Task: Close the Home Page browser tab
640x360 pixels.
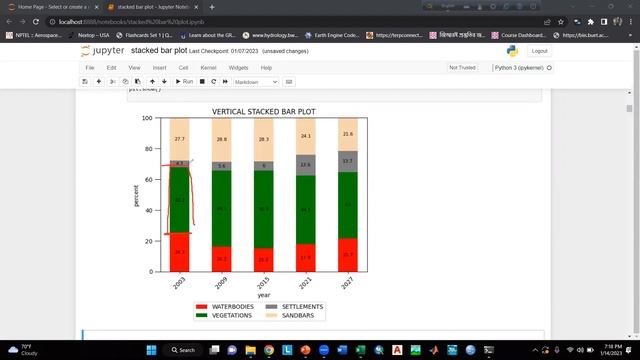Action: (x=96, y=7)
